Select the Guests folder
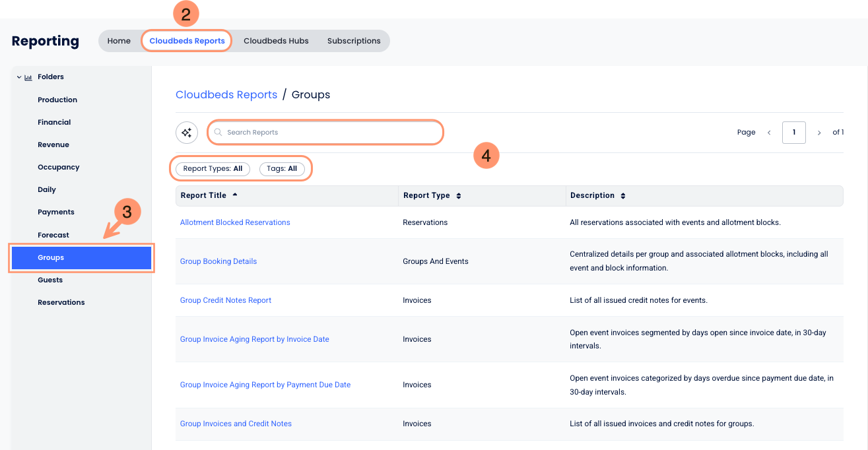 coord(50,280)
